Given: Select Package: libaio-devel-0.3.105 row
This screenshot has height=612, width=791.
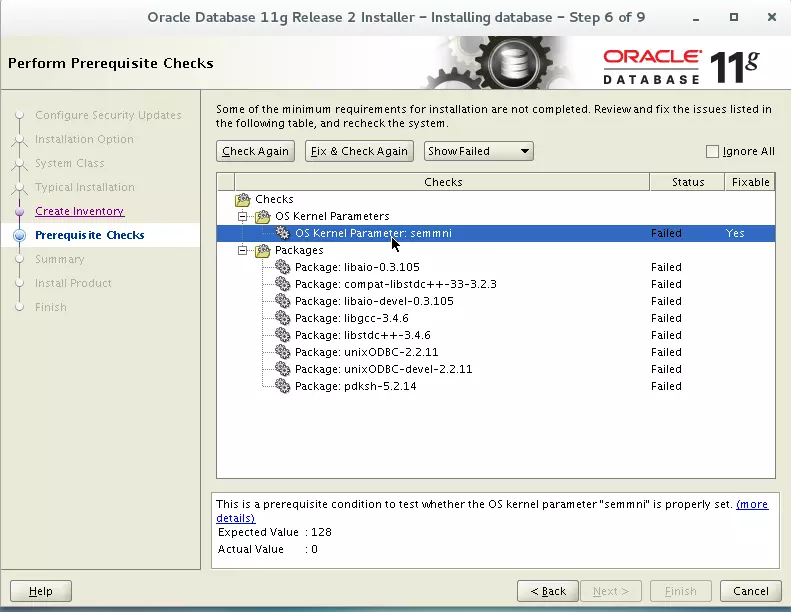Looking at the screenshot, I should [x=496, y=301].
